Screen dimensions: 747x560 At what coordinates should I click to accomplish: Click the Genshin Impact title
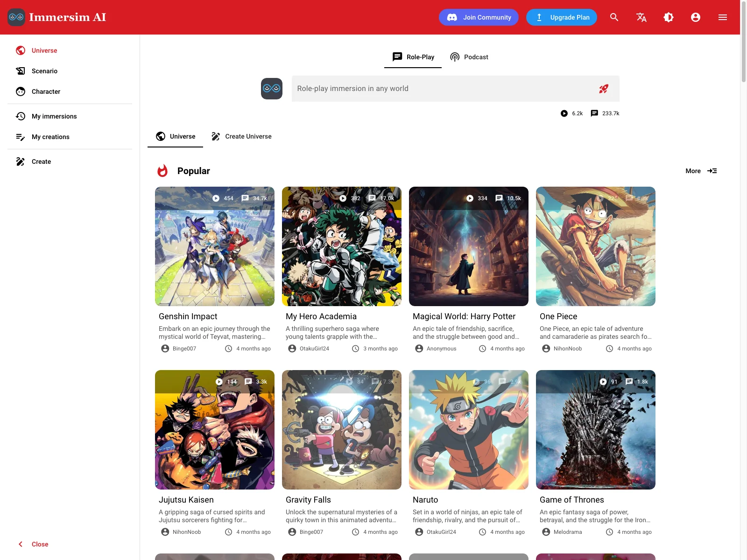coord(188,316)
